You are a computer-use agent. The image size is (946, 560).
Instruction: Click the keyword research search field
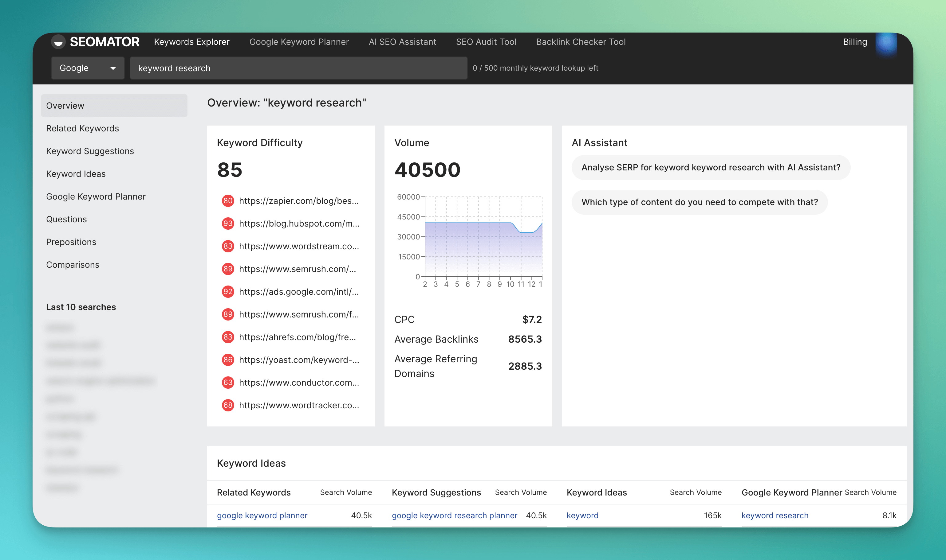[x=298, y=68]
